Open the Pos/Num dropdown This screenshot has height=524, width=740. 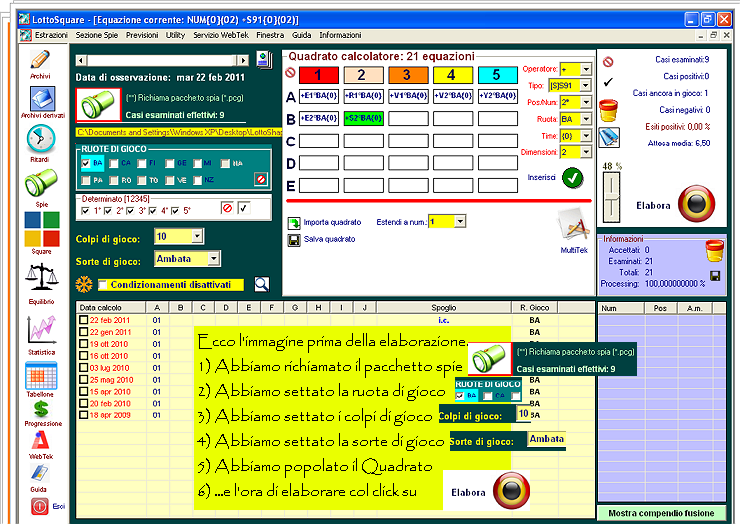pos(586,102)
